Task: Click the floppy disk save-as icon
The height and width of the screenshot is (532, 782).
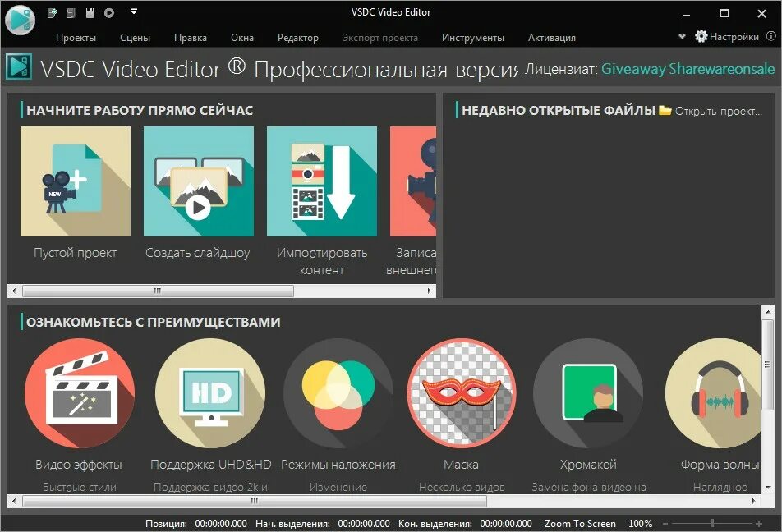Action: tap(90, 13)
